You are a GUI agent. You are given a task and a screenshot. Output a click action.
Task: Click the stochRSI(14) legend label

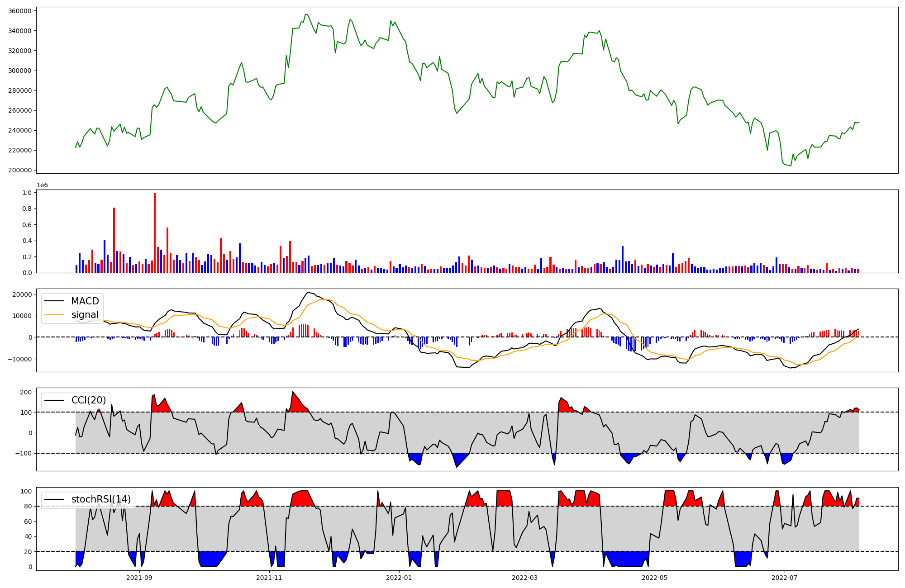pyautogui.click(x=101, y=499)
